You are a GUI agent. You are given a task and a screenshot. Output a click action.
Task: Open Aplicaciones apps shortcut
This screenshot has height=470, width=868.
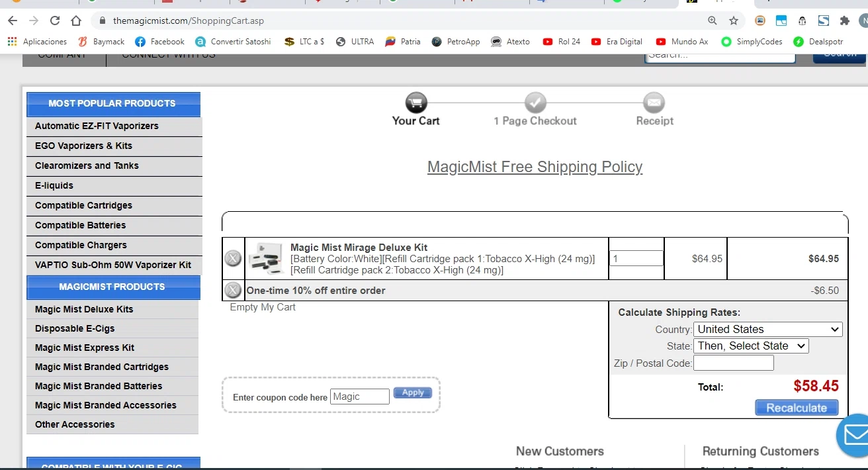click(x=37, y=41)
